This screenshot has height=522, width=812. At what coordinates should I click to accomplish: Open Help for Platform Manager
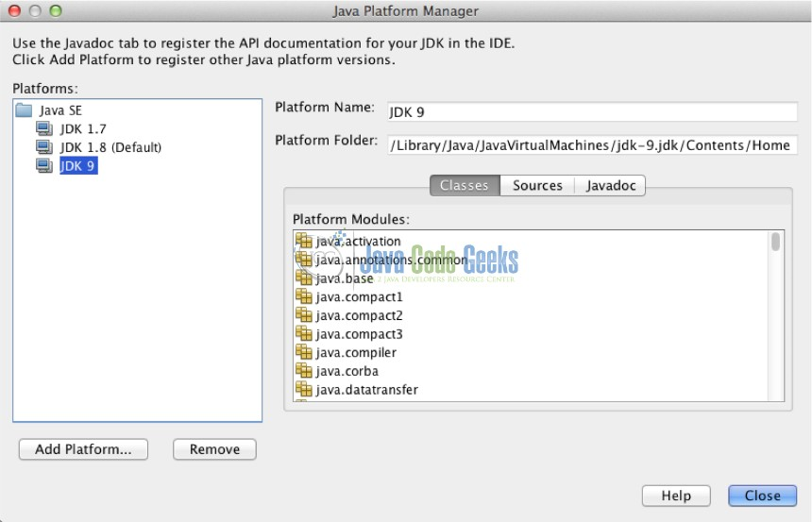pos(676,496)
